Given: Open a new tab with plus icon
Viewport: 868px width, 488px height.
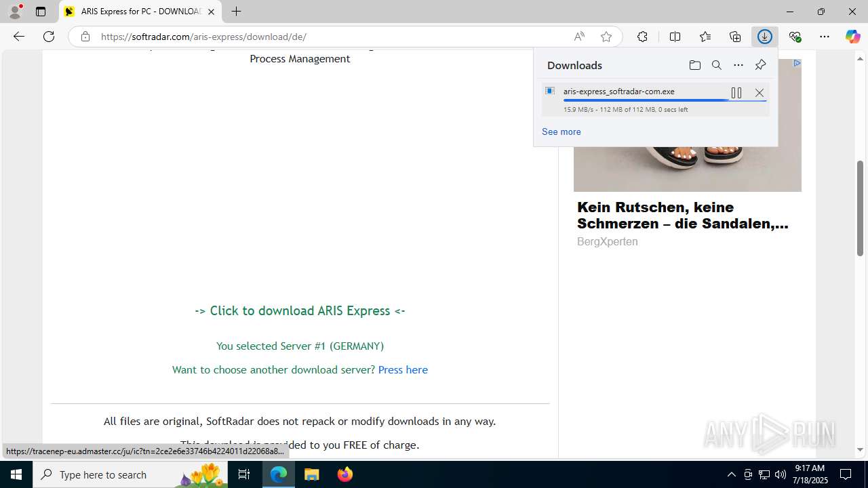Looking at the screenshot, I should click(x=236, y=12).
